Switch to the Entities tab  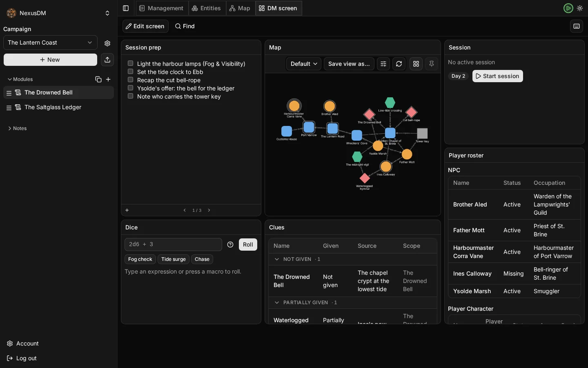point(207,8)
